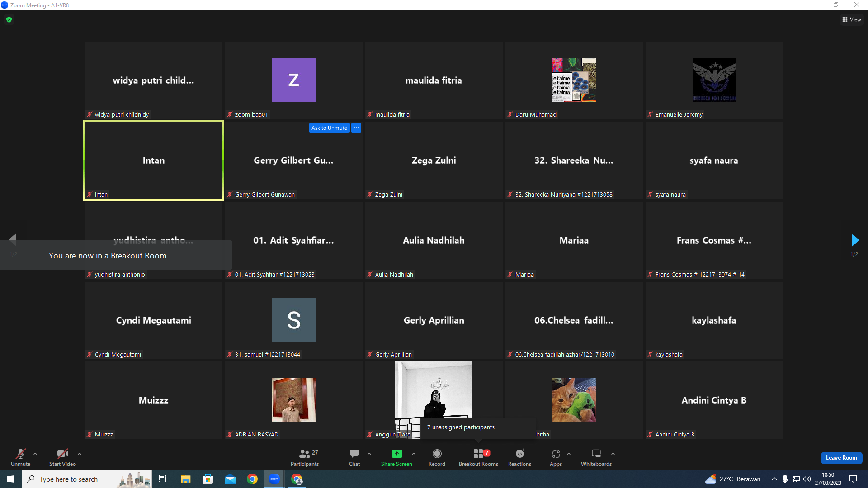Click the Gerly Aprillian name label
868x488 pixels.
click(393, 355)
